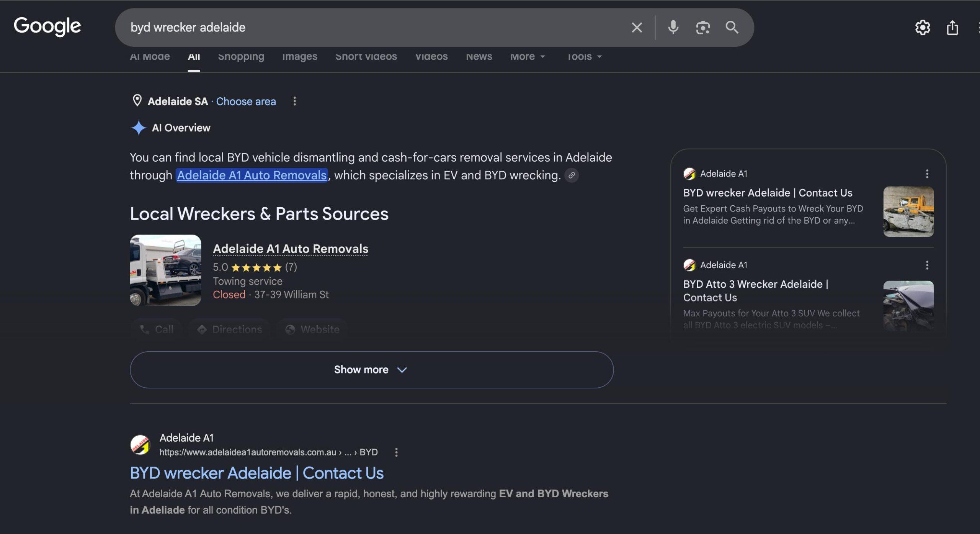
Task: Open Videos tab
Action: pos(431,57)
